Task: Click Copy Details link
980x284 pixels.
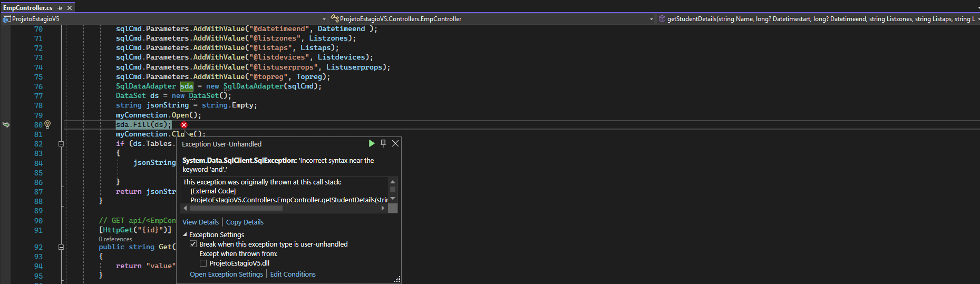Action: click(x=245, y=222)
